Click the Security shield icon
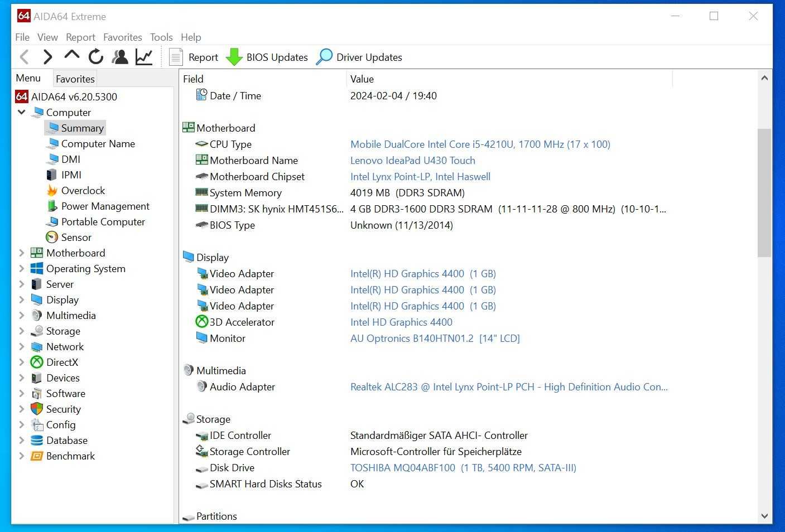The image size is (785, 532). (x=37, y=409)
